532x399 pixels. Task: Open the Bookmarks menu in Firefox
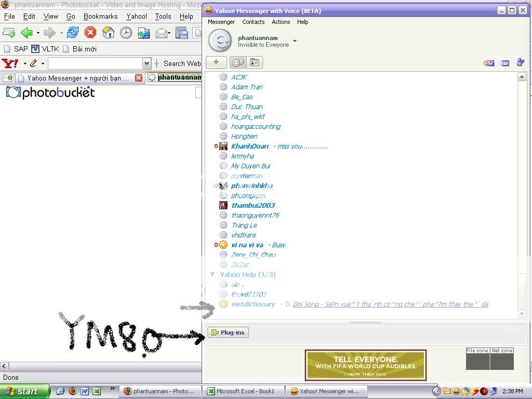pyautogui.click(x=100, y=17)
